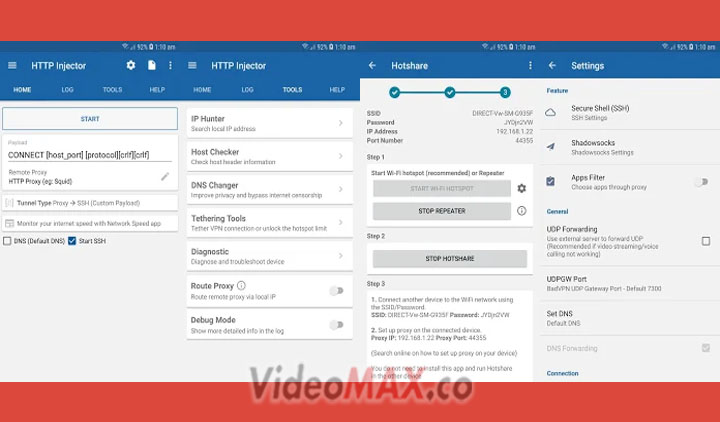Expand IP Hunter via its chevron
Viewport: 720px width, 422px height.
(x=341, y=123)
